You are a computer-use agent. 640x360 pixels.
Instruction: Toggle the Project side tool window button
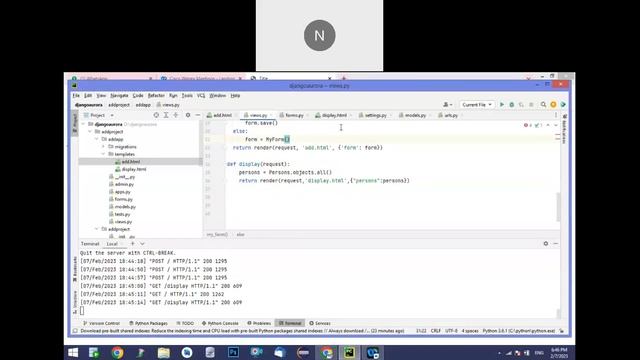point(75,122)
